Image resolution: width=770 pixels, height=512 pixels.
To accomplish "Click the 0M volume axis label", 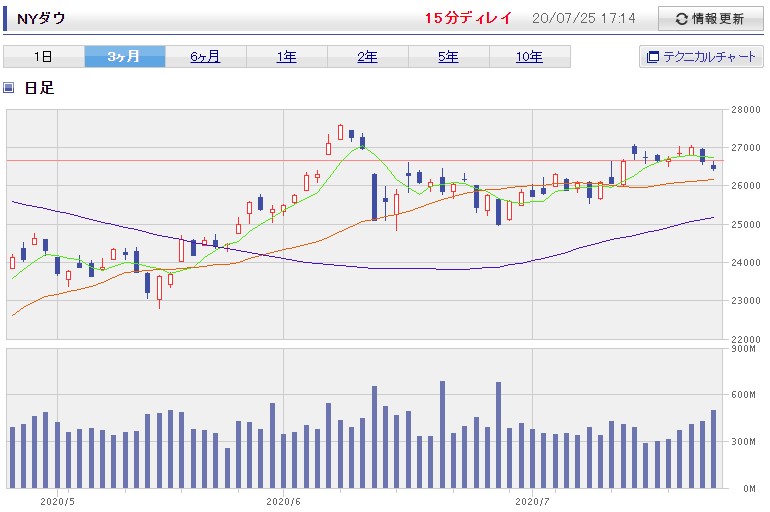I will coord(749,488).
